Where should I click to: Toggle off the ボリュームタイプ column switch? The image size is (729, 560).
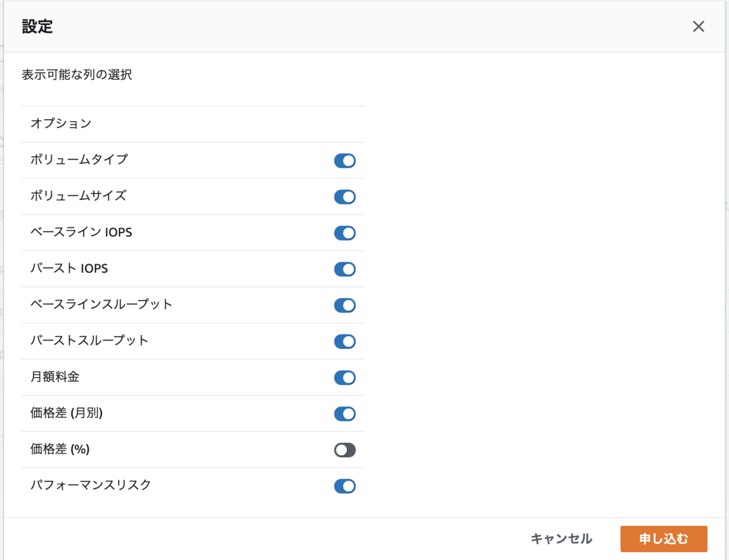(344, 161)
